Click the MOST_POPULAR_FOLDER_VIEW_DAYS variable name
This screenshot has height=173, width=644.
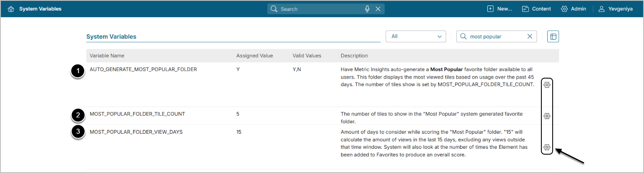pos(136,132)
